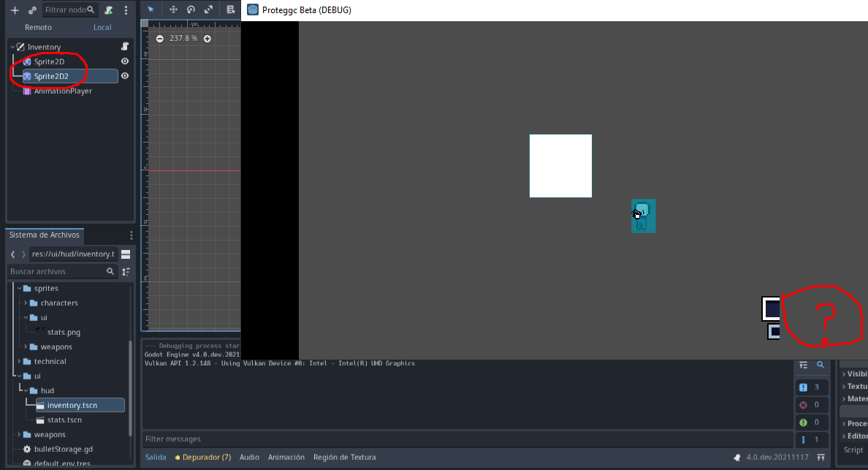Image resolution: width=868 pixels, height=470 pixels.
Task: Collapse the hud folder
Action: (x=26, y=390)
